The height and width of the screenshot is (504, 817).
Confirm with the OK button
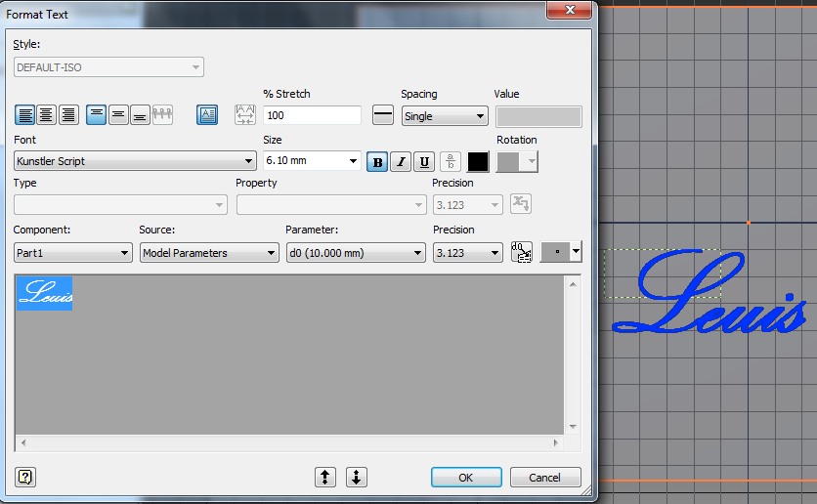tap(466, 477)
